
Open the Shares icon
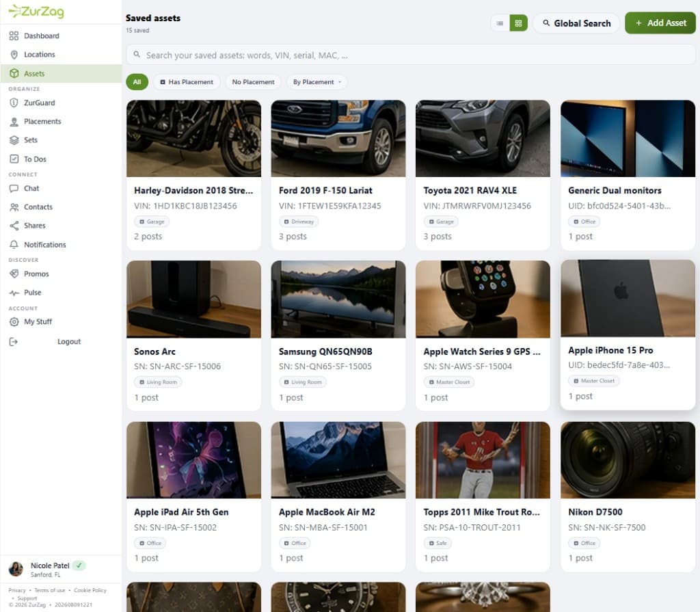(14, 226)
